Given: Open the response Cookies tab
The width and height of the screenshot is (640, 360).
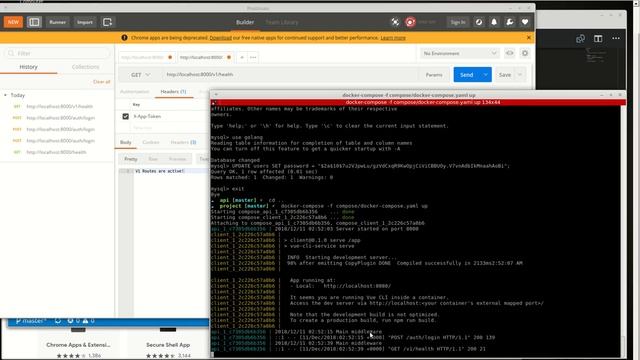Looking at the screenshot, I should coord(151,142).
